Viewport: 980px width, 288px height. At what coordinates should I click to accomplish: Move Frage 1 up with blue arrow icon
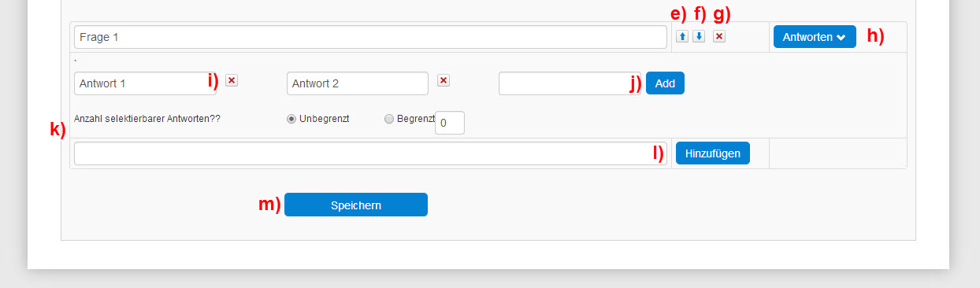(x=683, y=36)
